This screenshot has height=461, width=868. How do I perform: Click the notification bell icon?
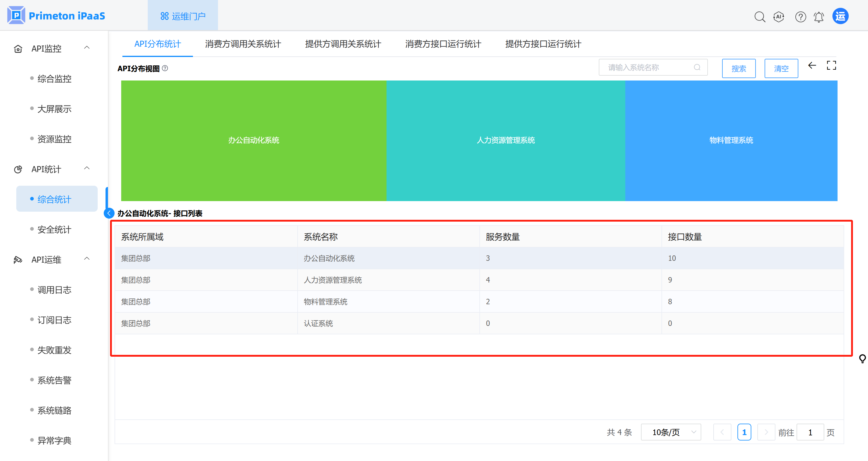(x=819, y=17)
